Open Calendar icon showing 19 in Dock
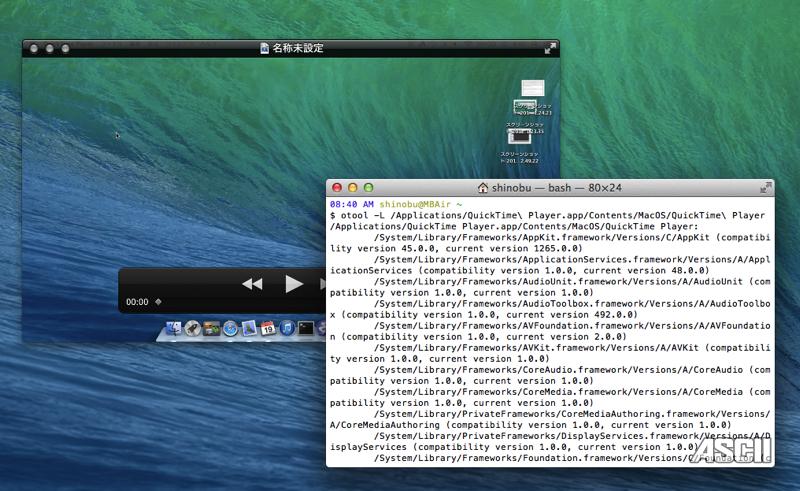Image resolution: width=800 pixels, height=491 pixels. 268,328
